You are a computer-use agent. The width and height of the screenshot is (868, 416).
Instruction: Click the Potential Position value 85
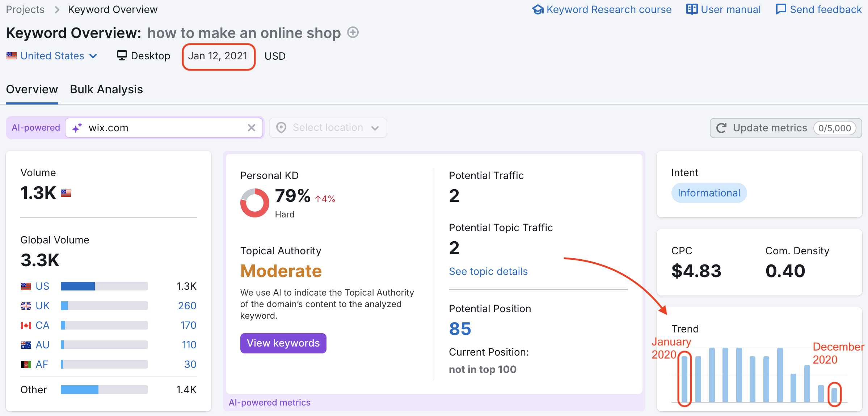click(x=460, y=329)
